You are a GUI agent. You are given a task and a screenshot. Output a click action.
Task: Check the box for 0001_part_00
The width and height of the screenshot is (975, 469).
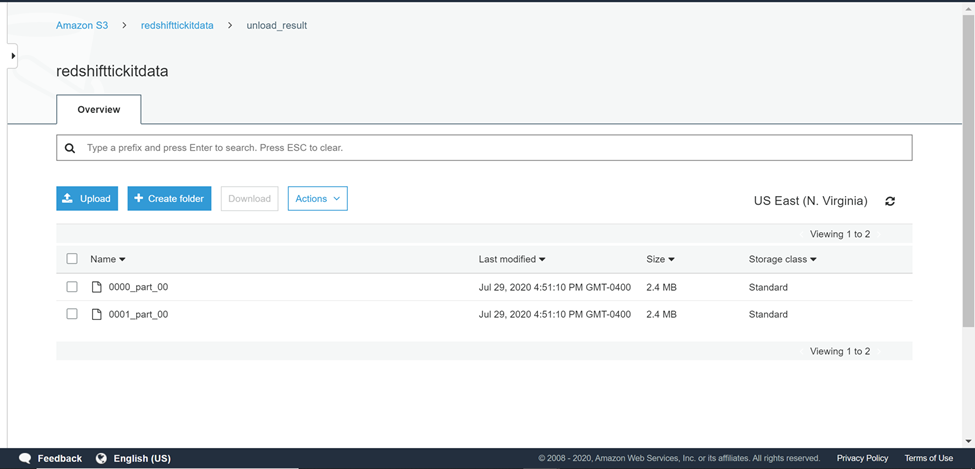72,314
